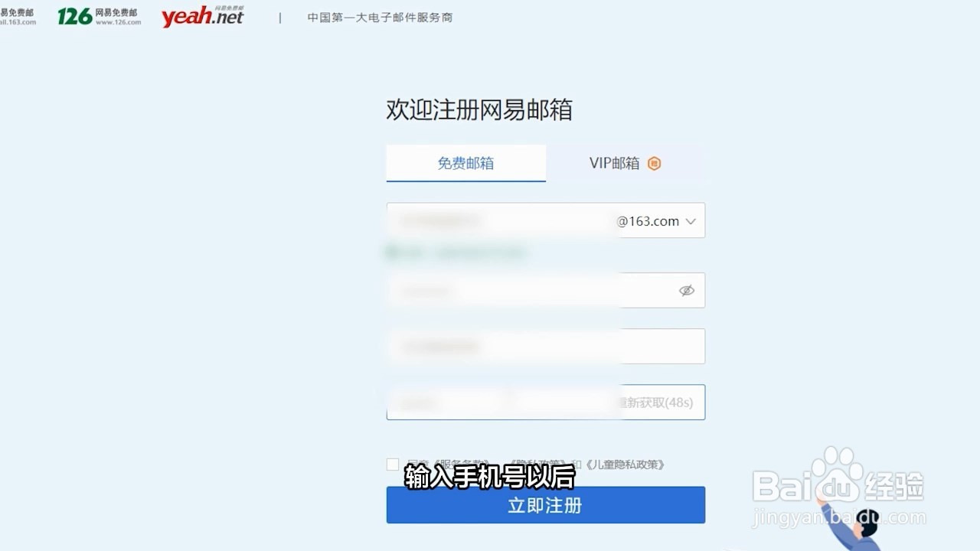
Task: Click the orange VIP badge icon
Action: tap(654, 163)
